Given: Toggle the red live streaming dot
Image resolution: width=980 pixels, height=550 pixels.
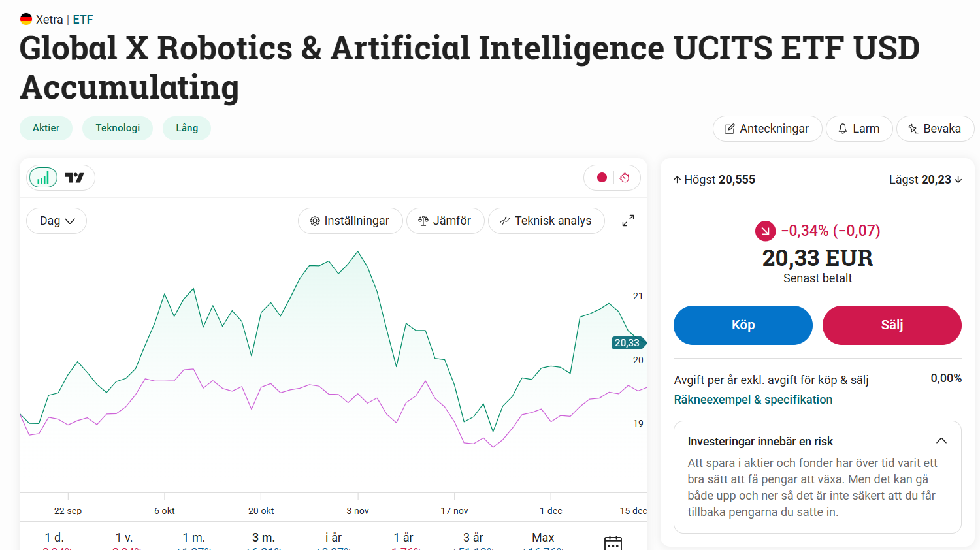Looking at the screenshot, I should point(602,178).
